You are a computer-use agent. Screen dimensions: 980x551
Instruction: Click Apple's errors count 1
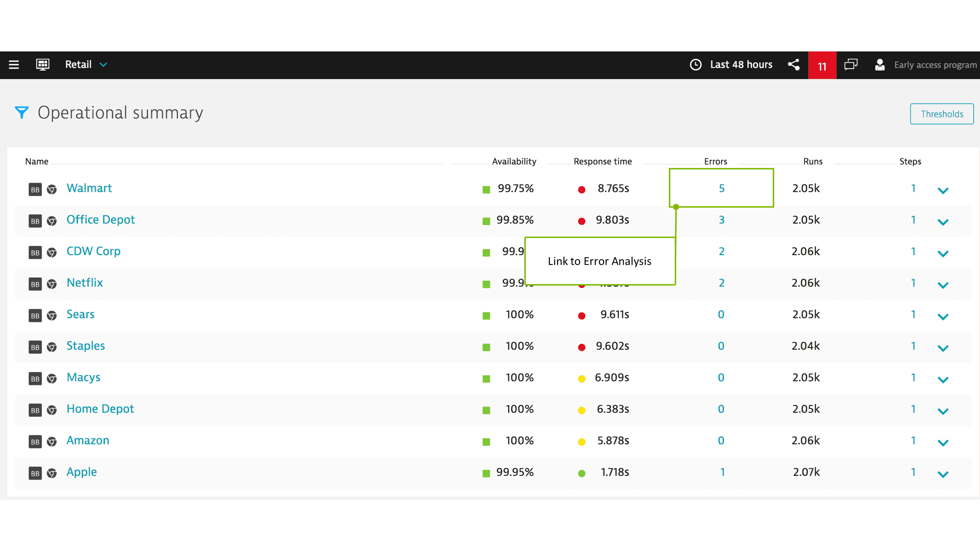[722, 472]
